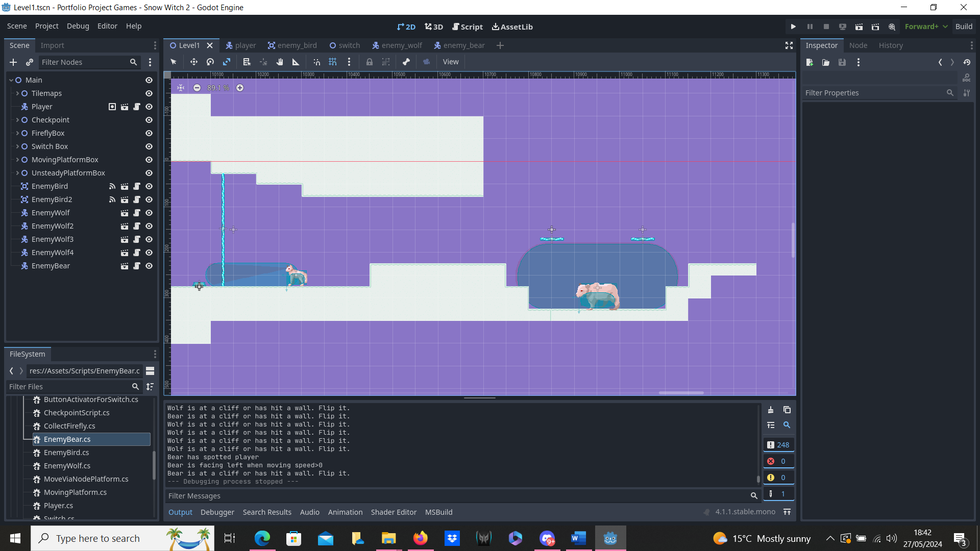Run the current scene clapper icon
This screenshot has height=551, width=980.
tap(859, 27)
